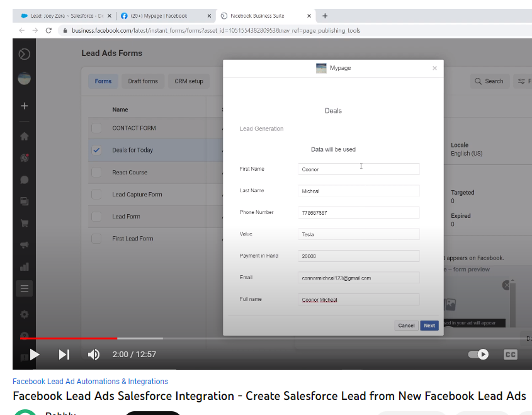This screenshot has height=415, width=532.
Task: Switch to the Forms tab
Action: coord(103,81)
